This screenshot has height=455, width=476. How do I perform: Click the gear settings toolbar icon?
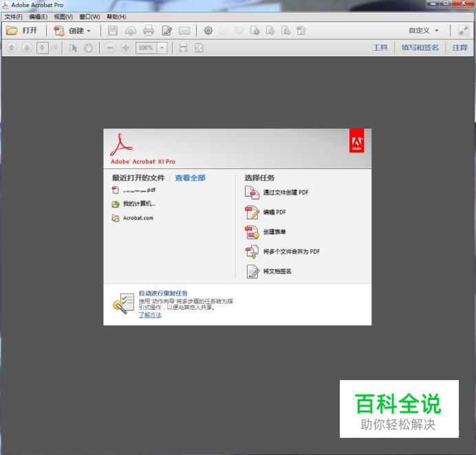(x=208, y=31)
